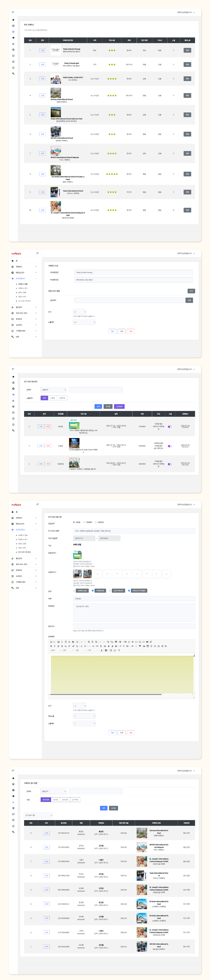Toggle 노출 switch for the 2025-03-28 program row
Image resolution: width=210 pixels, height=980 pixels.
click(170, 427)
